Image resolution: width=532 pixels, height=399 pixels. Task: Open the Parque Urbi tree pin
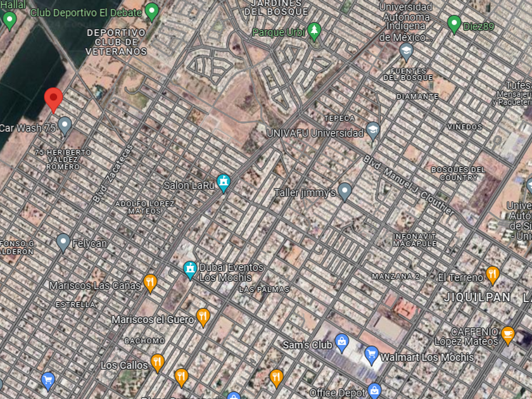314,32
